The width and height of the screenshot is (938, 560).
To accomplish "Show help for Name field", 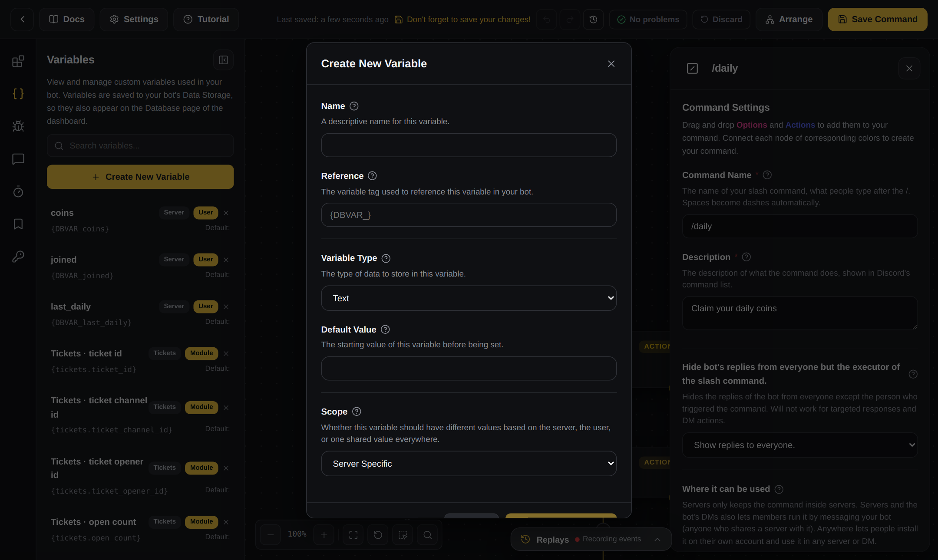I will (354, 106).
